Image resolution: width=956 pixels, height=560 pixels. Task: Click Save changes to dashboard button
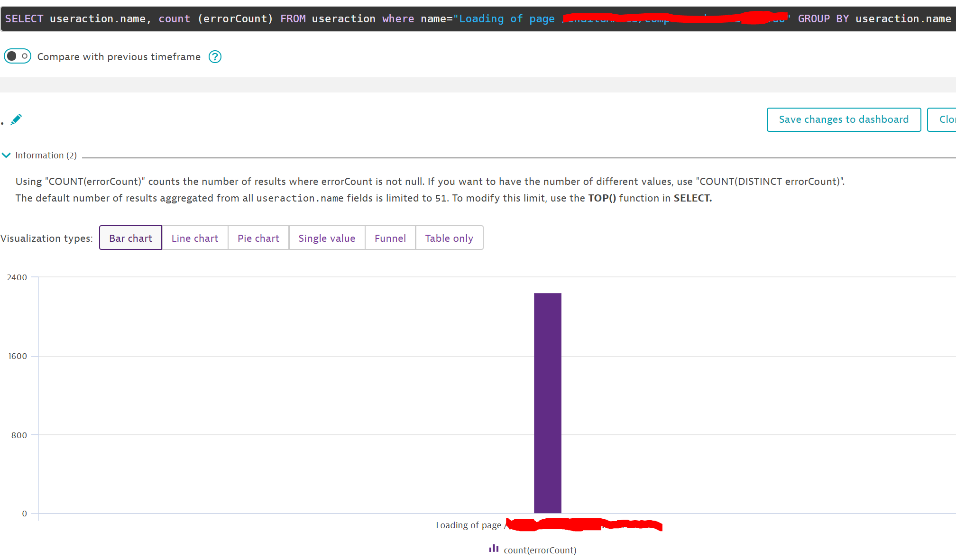843,119
